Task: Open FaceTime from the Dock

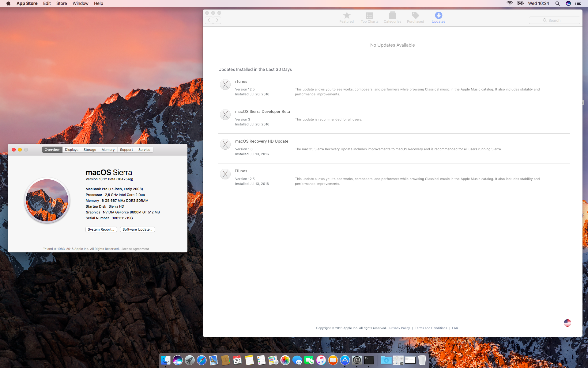Action: pyautogui.click(x=309, y=360)
